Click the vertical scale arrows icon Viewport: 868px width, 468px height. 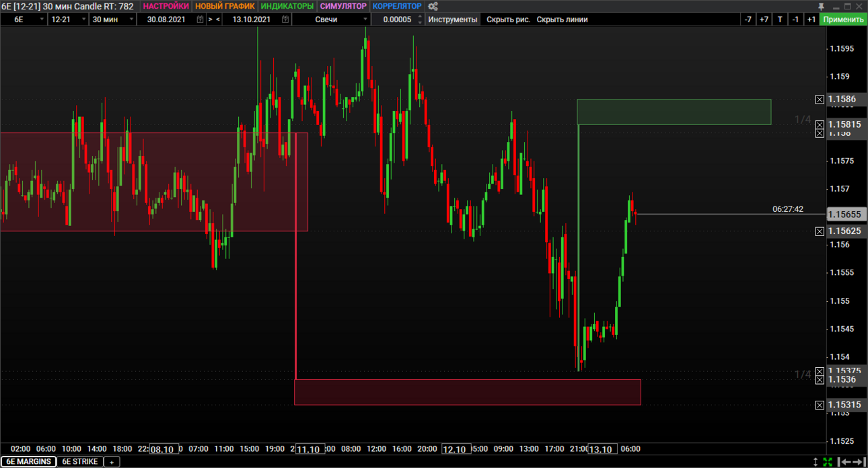(x=816, y=462)
